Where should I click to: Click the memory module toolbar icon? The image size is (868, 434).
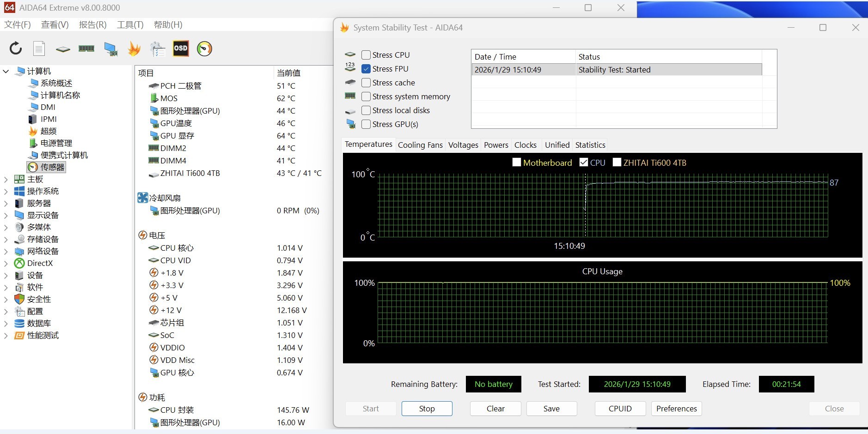[x=86, y=48]
